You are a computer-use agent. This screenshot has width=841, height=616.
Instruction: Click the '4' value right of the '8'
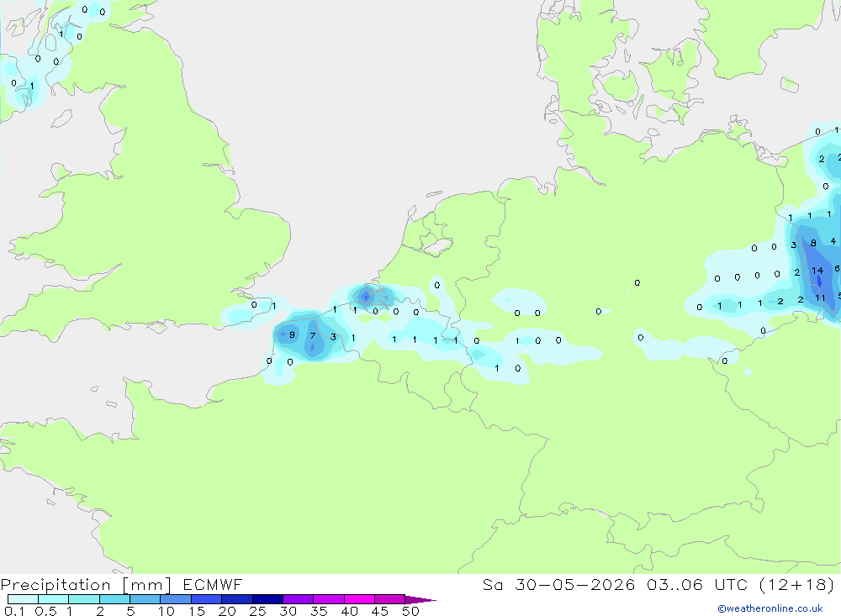(833, 241)
